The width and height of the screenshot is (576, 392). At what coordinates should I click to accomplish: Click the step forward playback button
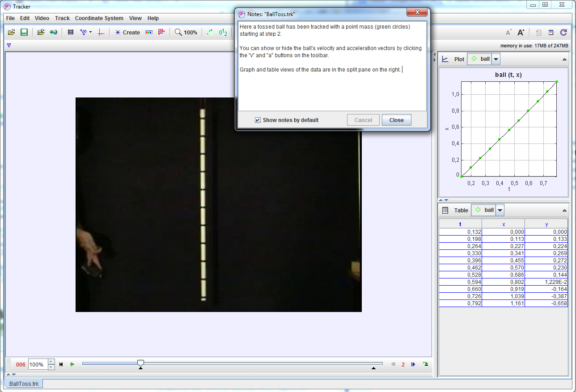click(x=413, y=364)
